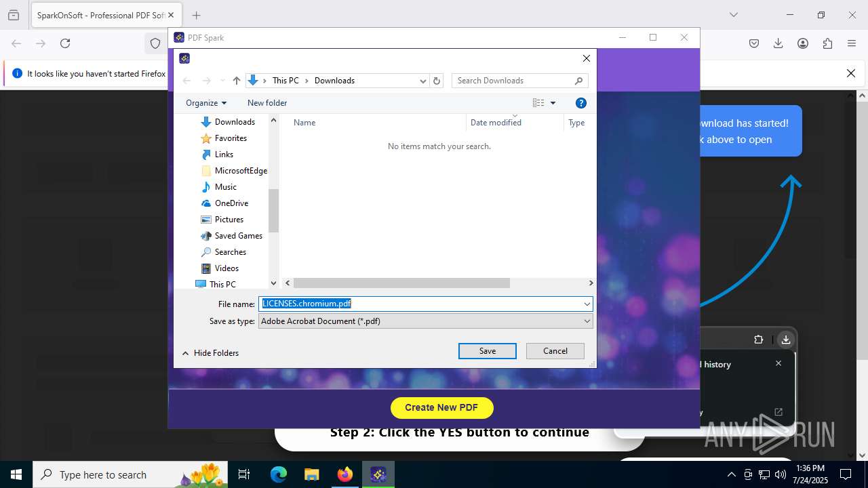Screen dimensions: 868x488
Task: Open Downloads in navigation tree
Action: 235,122
